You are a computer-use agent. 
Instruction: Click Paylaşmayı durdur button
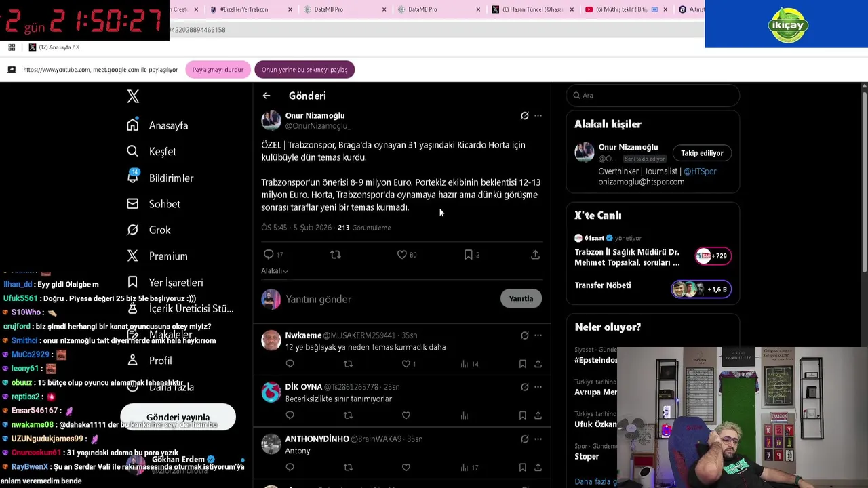click(218, 70)
